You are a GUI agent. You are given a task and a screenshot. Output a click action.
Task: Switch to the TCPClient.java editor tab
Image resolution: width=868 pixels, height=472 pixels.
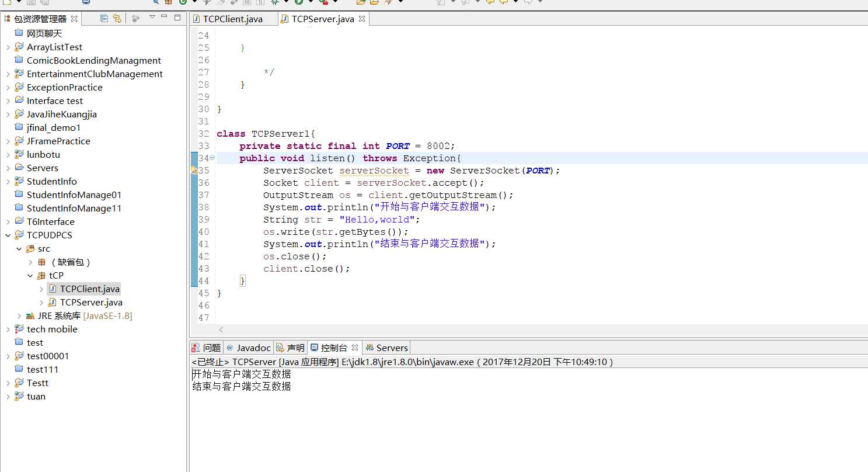pos(232,19)
